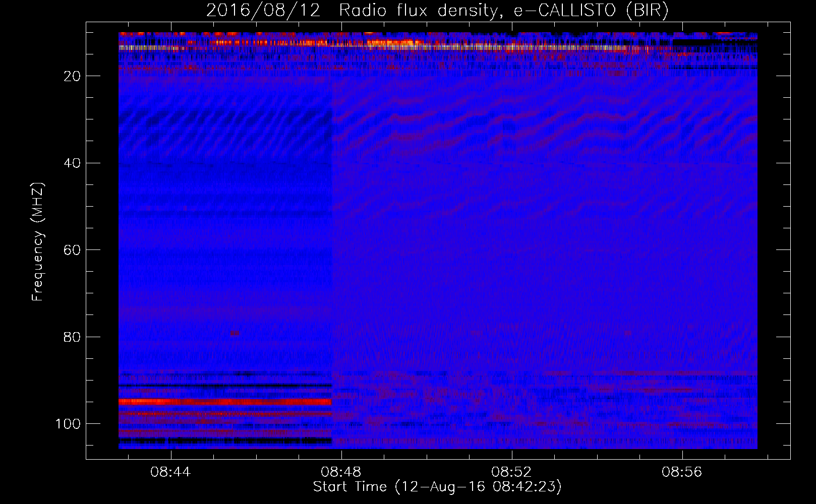Click the 'Frequency (MHZ)' axis label
Image resolution: width=816 pixels, height=504 pixels.
tap(38, 242)
